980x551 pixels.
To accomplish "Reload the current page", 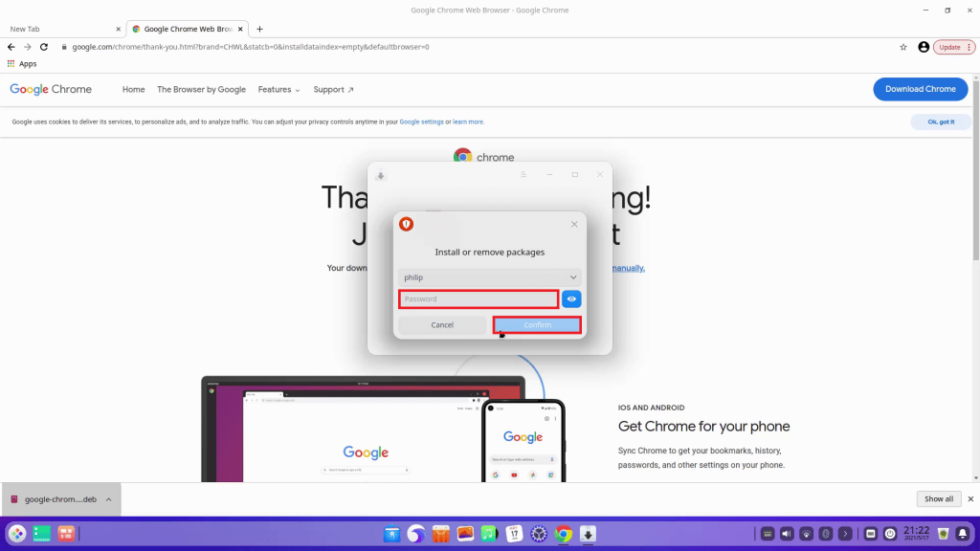I will click(44, 47).
